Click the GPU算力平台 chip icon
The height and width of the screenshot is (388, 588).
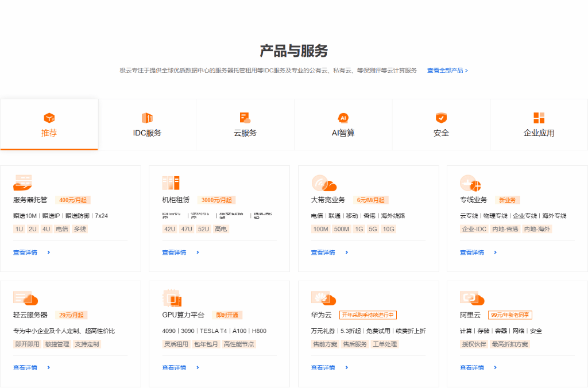click(x=172, y=298)
